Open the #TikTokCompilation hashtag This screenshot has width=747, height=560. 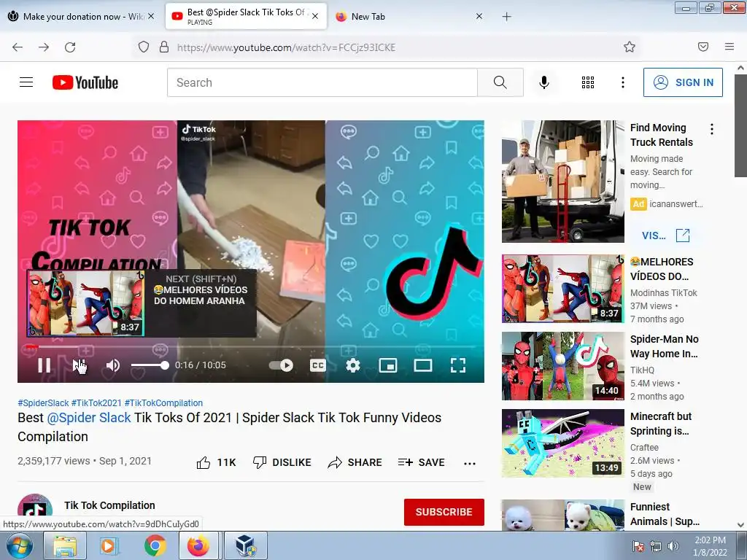tap(163, 402)
